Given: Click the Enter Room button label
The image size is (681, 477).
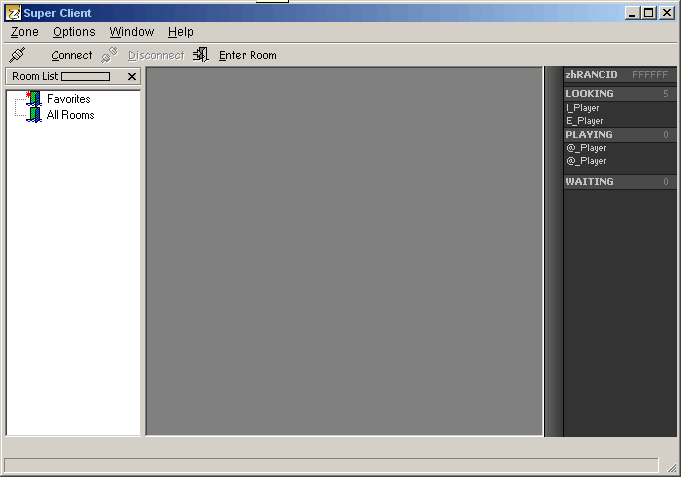Looking at the screenshot, I should click(x=248, y=56).
